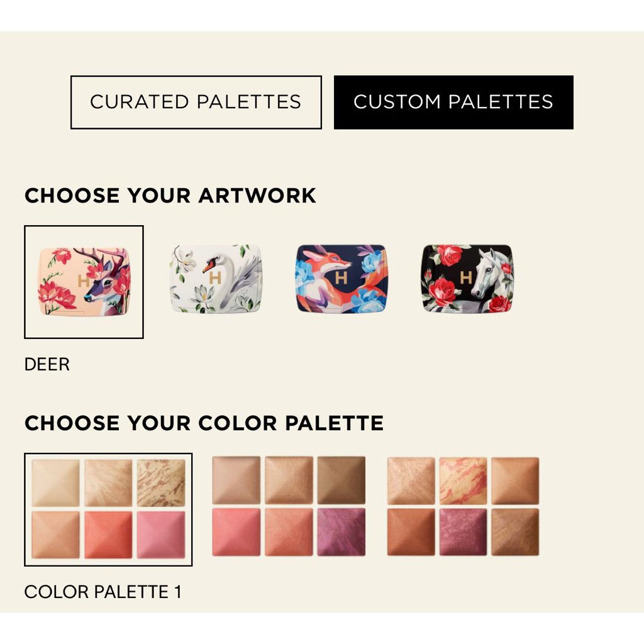644x644 pixels.
Task: Click the COLOR PALETTE 1 label
Action: 103,592
